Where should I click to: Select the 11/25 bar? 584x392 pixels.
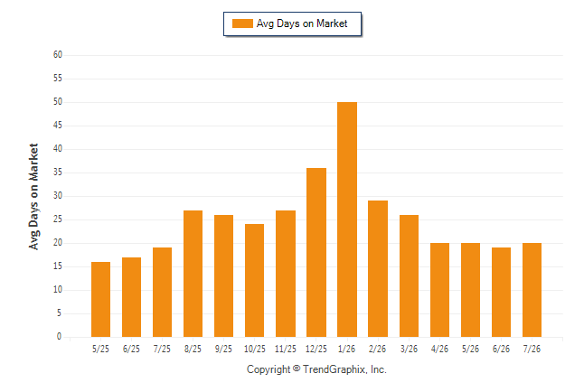[286, 274]
